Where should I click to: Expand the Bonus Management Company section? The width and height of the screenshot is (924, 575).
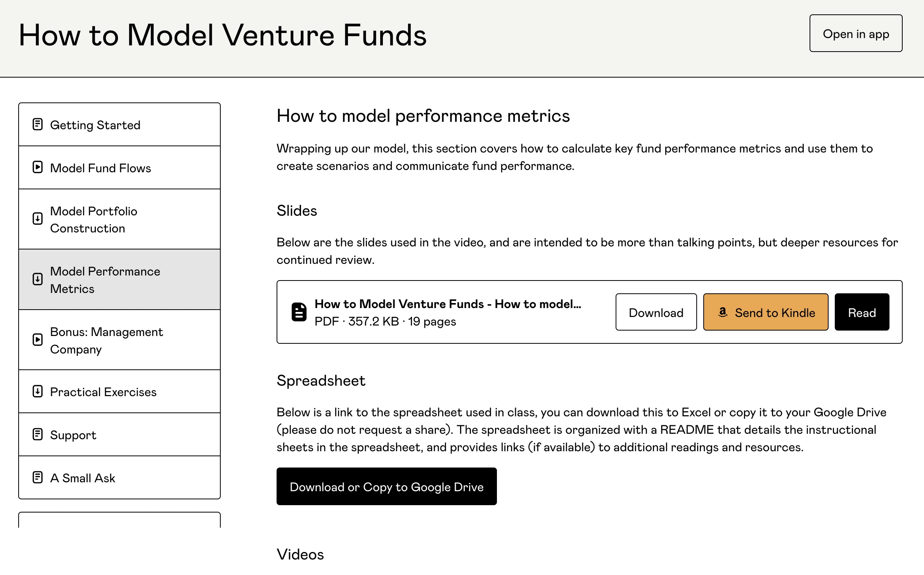pyautogui.click(x=121, y=339)
